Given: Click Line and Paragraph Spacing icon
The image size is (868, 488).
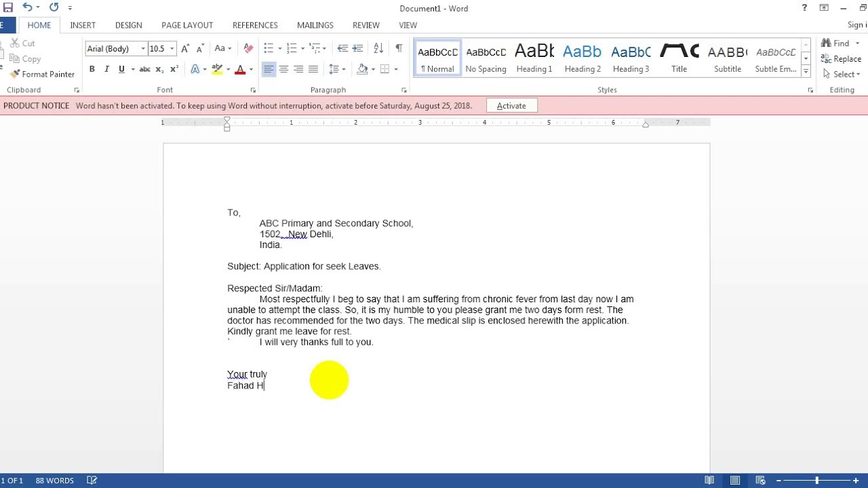Looking at the screenshot, I should point(334,69).
